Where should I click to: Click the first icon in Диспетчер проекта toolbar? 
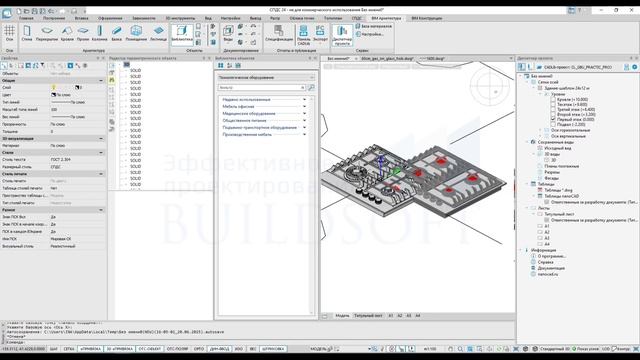[522, 67]
